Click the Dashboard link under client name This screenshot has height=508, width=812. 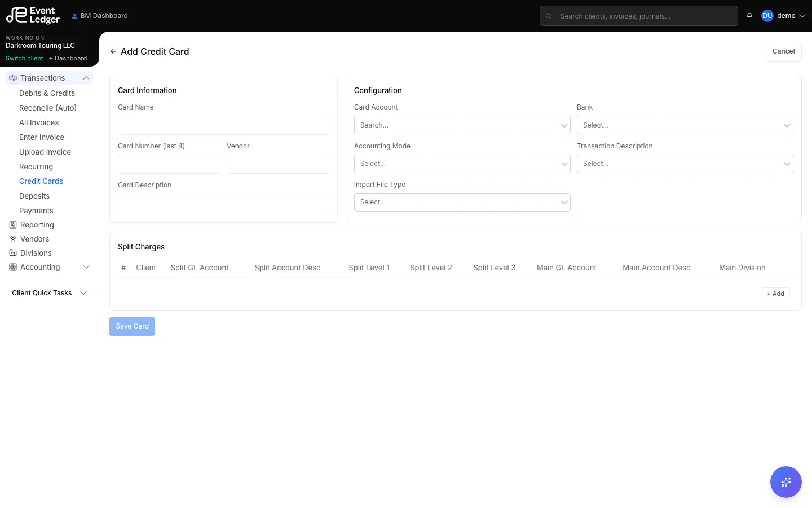(x=68, y=58)
